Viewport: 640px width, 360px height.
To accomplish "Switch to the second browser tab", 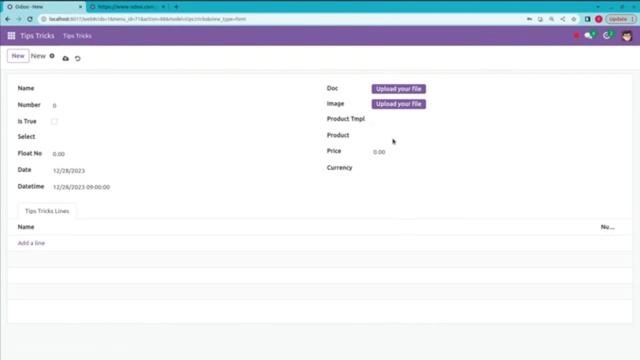I will click(127, 7).
